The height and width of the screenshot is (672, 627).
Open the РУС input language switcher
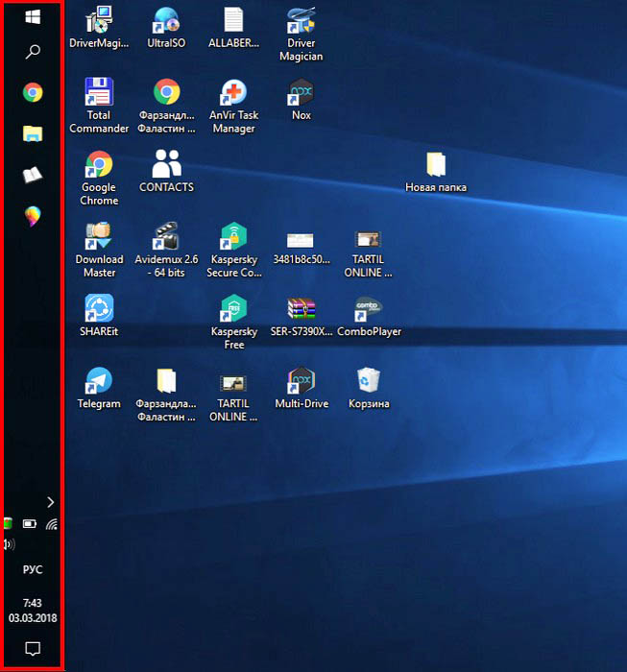point(33,569)
